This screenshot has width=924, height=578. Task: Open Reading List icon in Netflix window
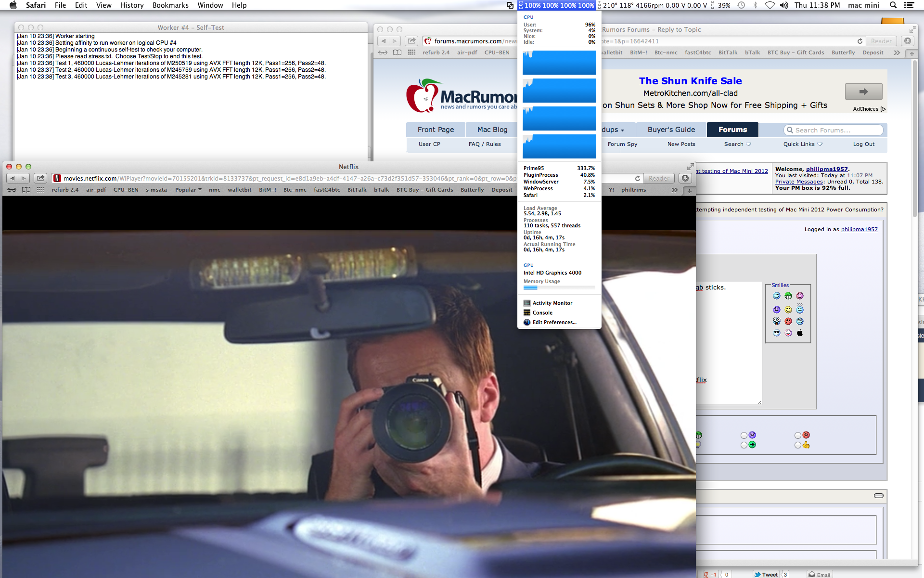(12, 190)
